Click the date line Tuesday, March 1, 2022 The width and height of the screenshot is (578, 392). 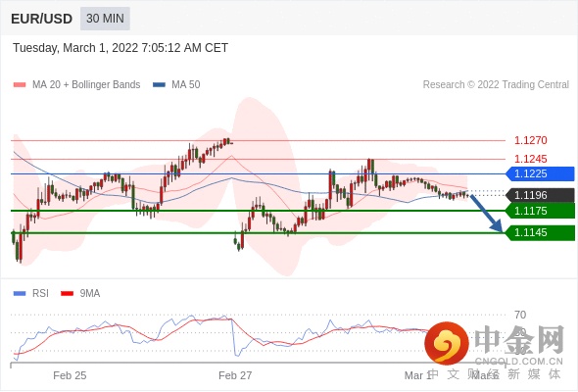(x=120, y=48)
